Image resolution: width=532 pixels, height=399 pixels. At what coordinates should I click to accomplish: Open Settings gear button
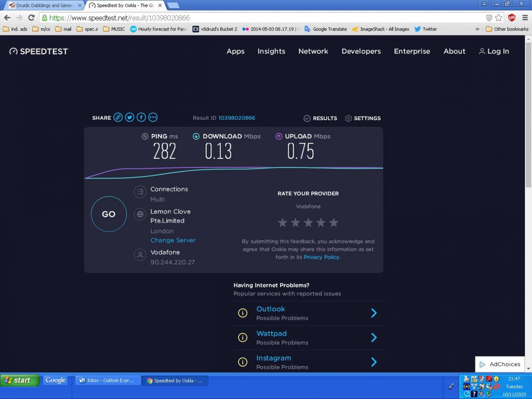click(363, 118)
